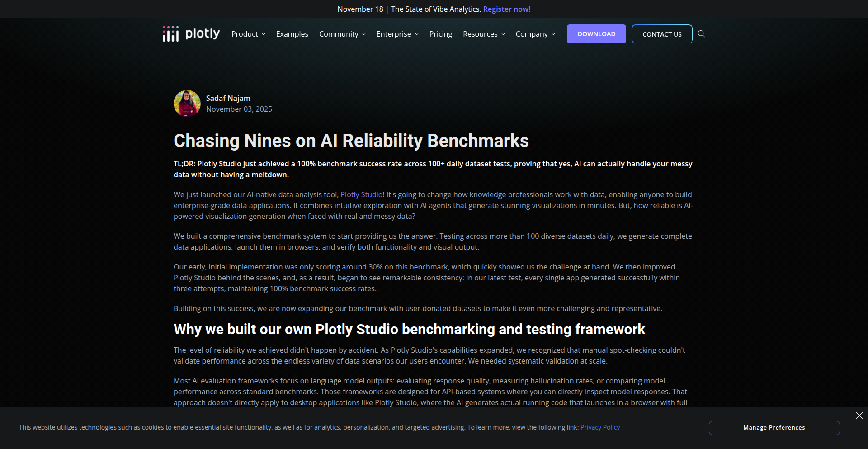This screenshot has width=868, height=449.
Task: Click the paragraph starting "We built a comprehensive benchmark"
Action: click(x=433, y=241)
